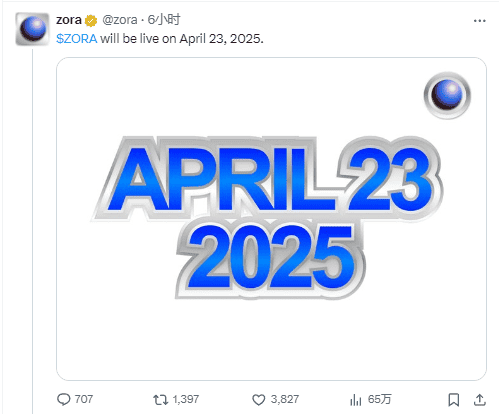Click the gold verified badge beside zora

91,21
